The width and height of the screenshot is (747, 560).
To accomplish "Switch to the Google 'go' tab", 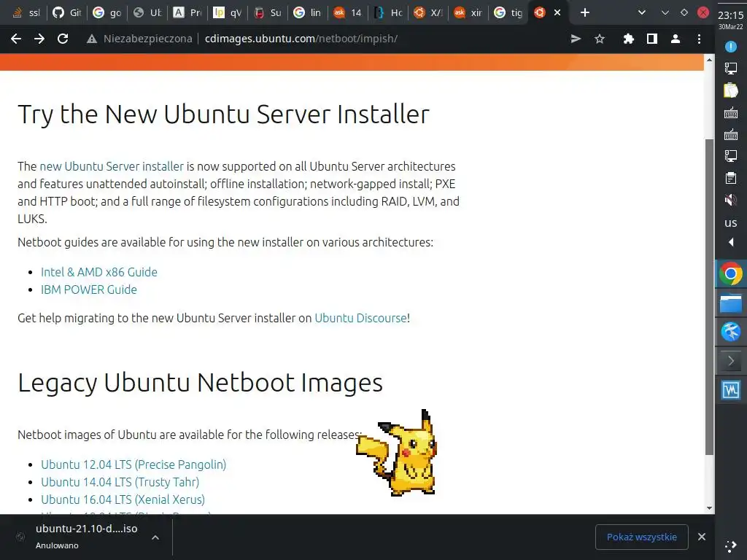I will pyautogui.click(x=107, y=13).
